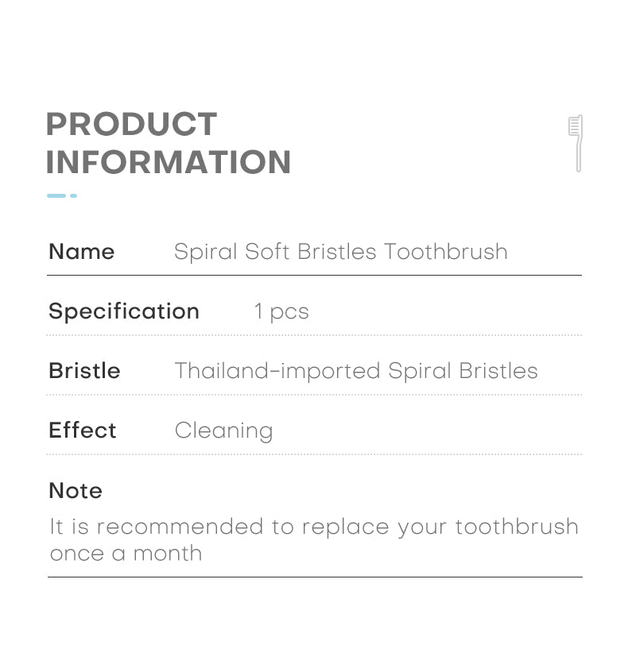This screenshot has width=628, height=672.
Task: Click the PRODUCT heading word
Action: pos(132,124)
